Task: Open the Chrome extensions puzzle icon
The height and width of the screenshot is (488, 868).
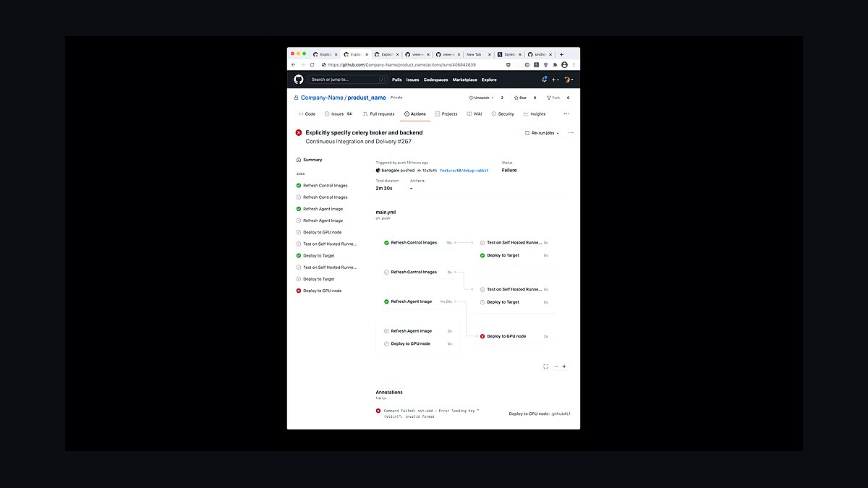Action: (x=556, y=64)
